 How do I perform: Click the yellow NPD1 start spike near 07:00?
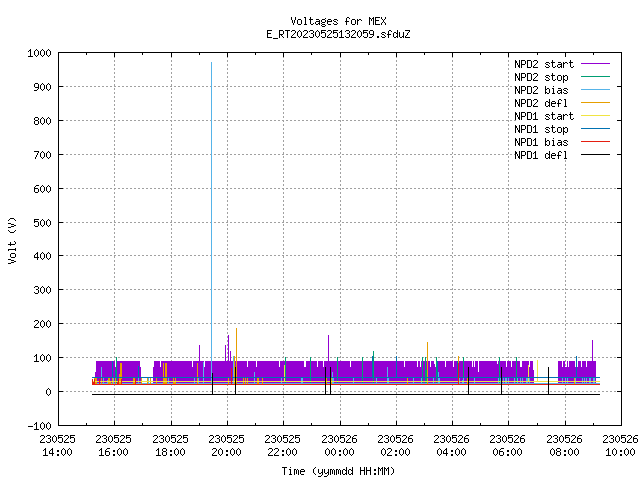tap(537, 371)
